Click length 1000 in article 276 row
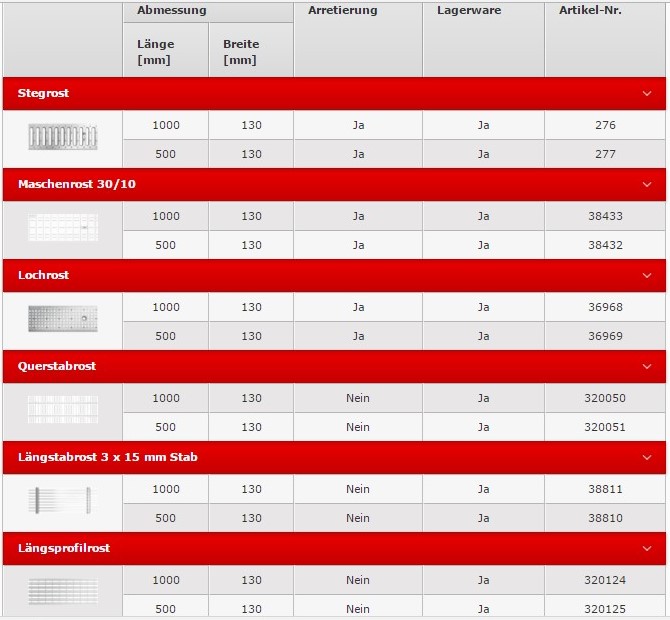 pyautogui.click(x=166, y=125)
